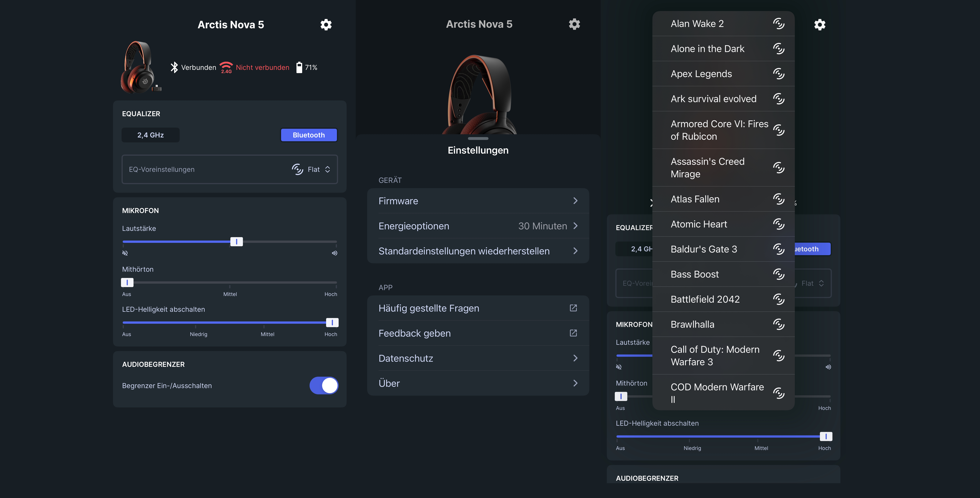
Task: Click the 2.4G wireless status icon
Action: (226, 67)
